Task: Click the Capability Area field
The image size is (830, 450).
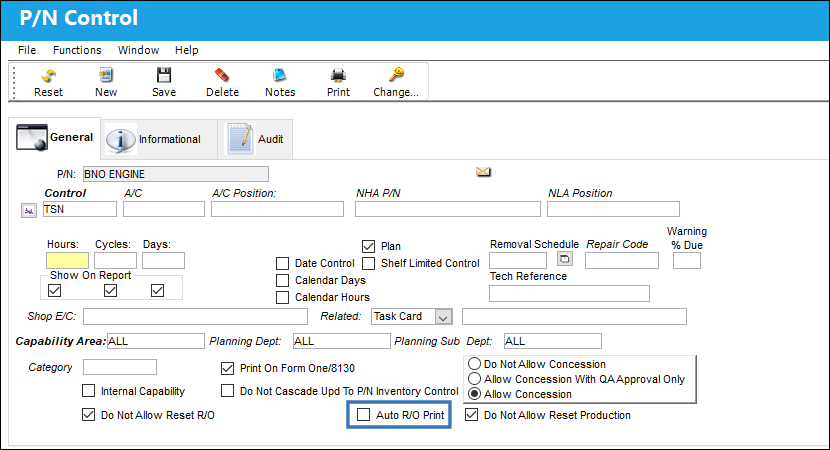Action: pos(156,341)
